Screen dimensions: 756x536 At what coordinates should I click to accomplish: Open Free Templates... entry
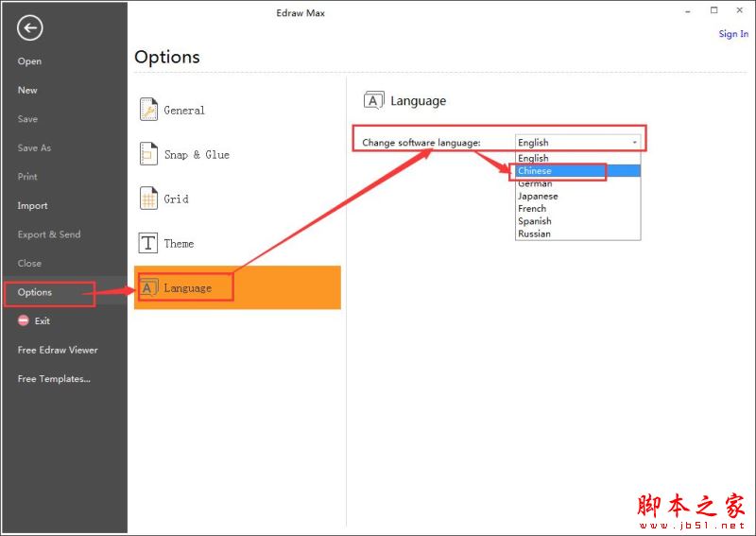tap(54, 379)
